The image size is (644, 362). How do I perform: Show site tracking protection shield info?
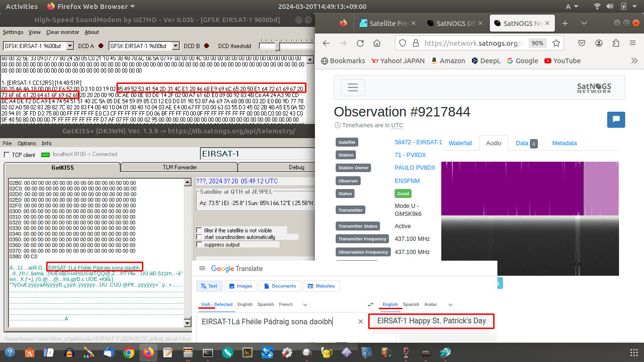click(x=403, y=43)
